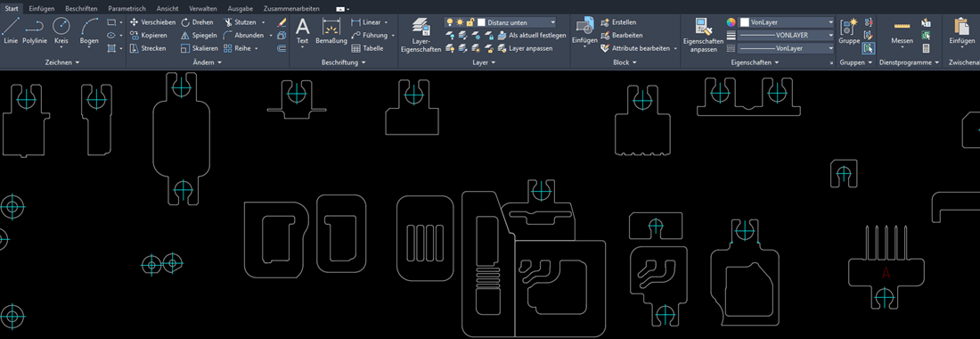Click the Skalieren scale tool

[199, 48]
